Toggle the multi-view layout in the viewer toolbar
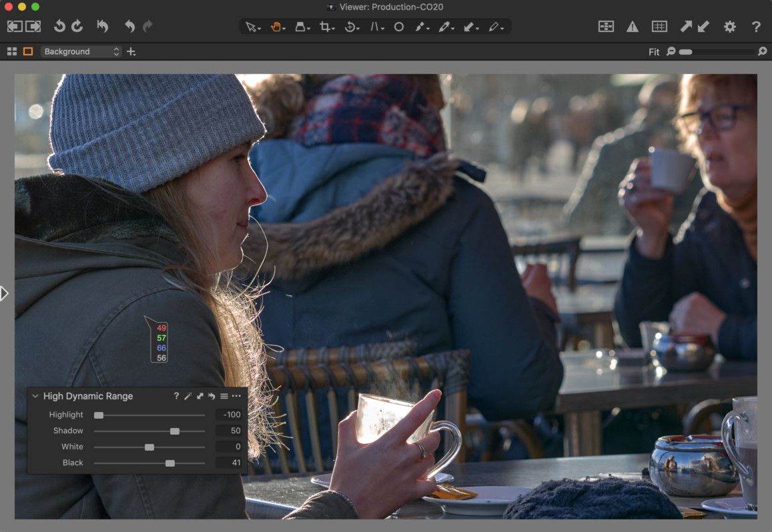The height and width of the screenshot is (532, 772). [11, 51]
